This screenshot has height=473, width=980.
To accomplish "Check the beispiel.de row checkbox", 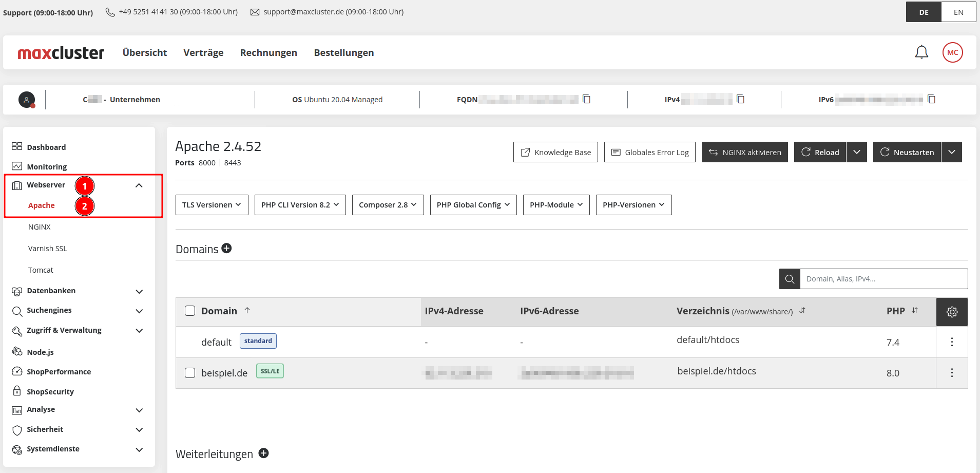I will coord(190,373).
